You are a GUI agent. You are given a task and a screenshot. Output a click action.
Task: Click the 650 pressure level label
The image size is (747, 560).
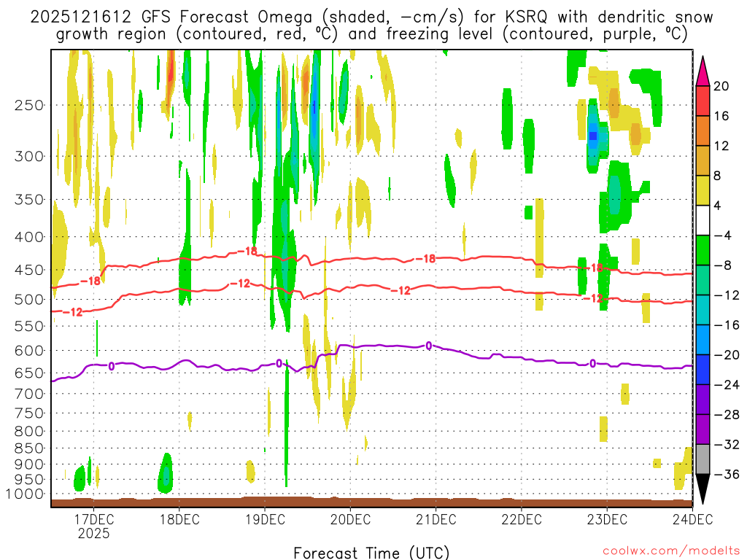[29, 373]
